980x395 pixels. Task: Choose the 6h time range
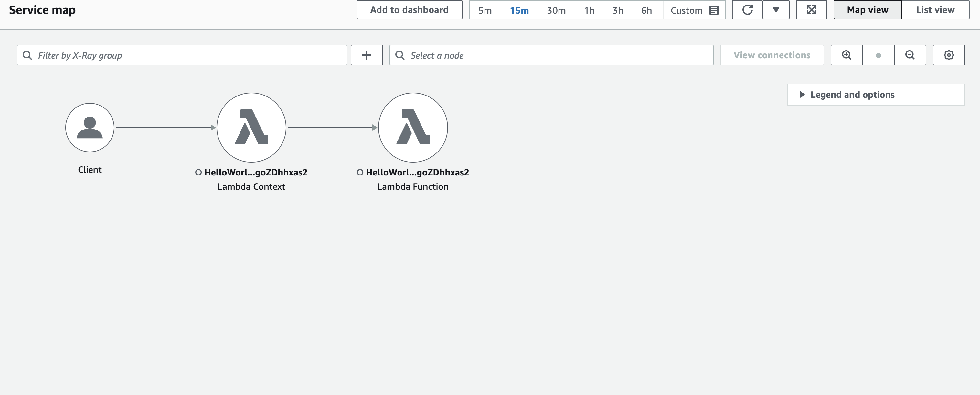646,10
